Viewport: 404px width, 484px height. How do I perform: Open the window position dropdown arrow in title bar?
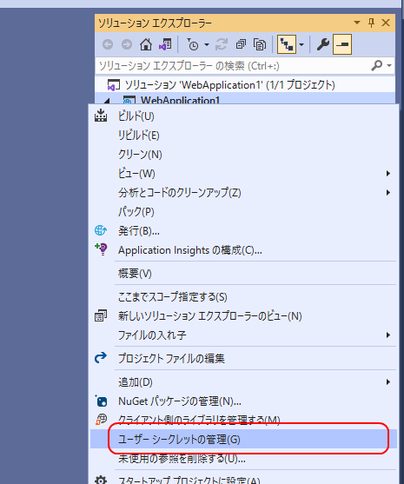[x=357, y=23]
